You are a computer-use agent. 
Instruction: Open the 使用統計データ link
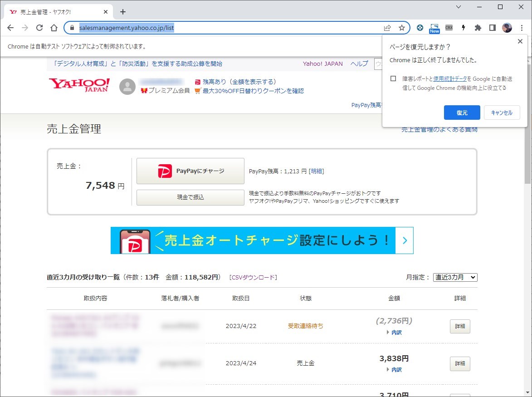point(450,79)
